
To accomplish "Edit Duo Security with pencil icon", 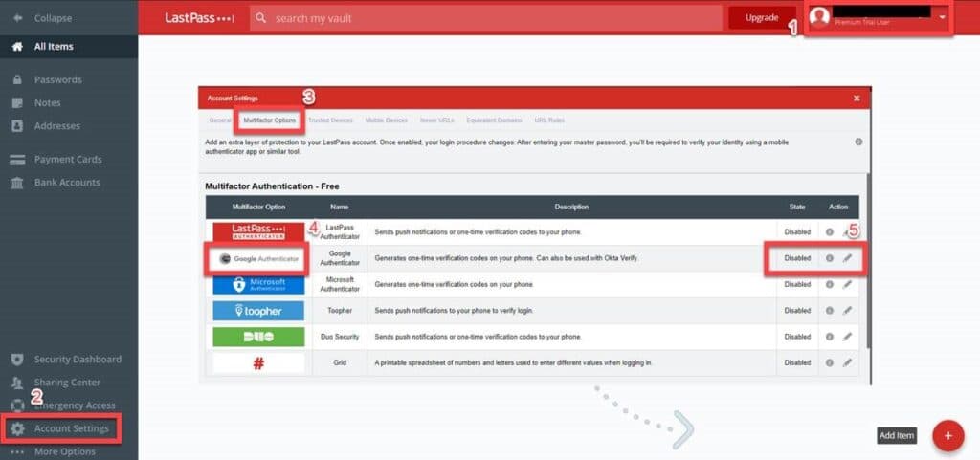I will (847, 337).
